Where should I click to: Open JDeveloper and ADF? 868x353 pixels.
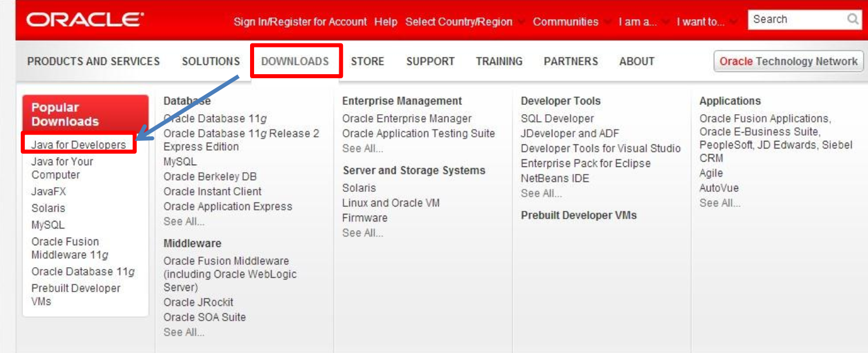[x=570, y=134]
